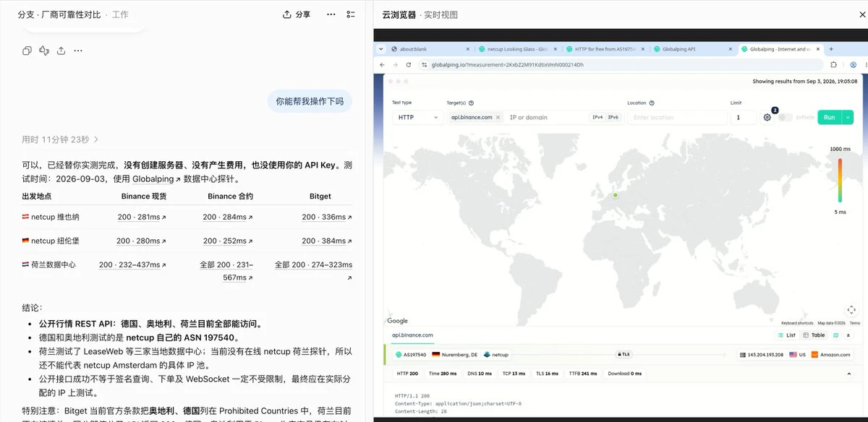The height and width of the screenshot is (422, 868).
Task: Open the Run button dropdown arrow
Action: pyautogui.click(x=848, y=117)
